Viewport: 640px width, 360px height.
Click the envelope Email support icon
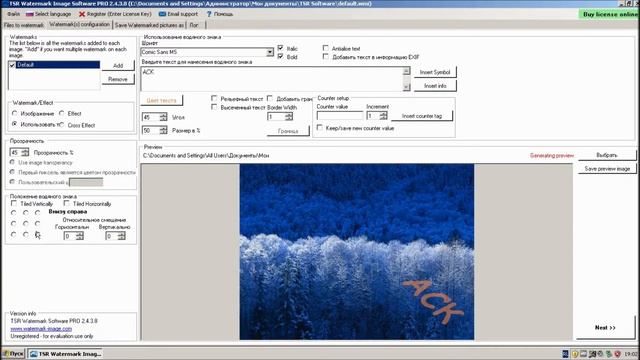point(162,14)
